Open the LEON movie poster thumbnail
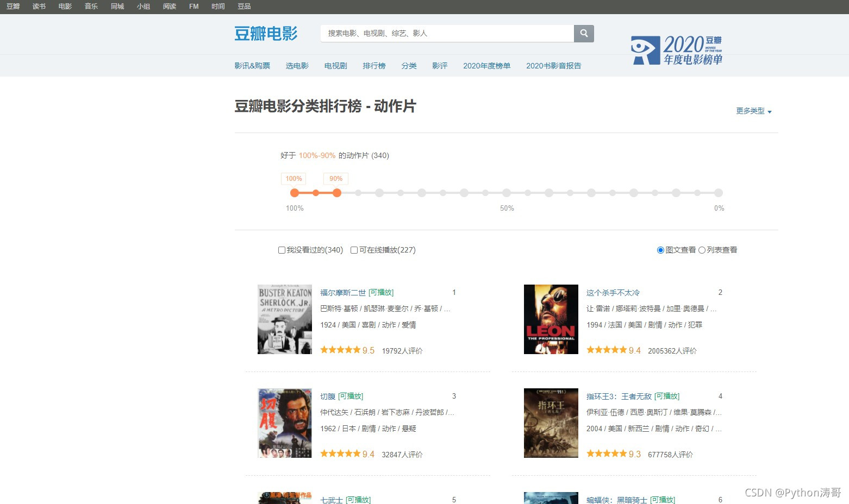This screenshot has height=504, width=849. (x=551, y=319)
